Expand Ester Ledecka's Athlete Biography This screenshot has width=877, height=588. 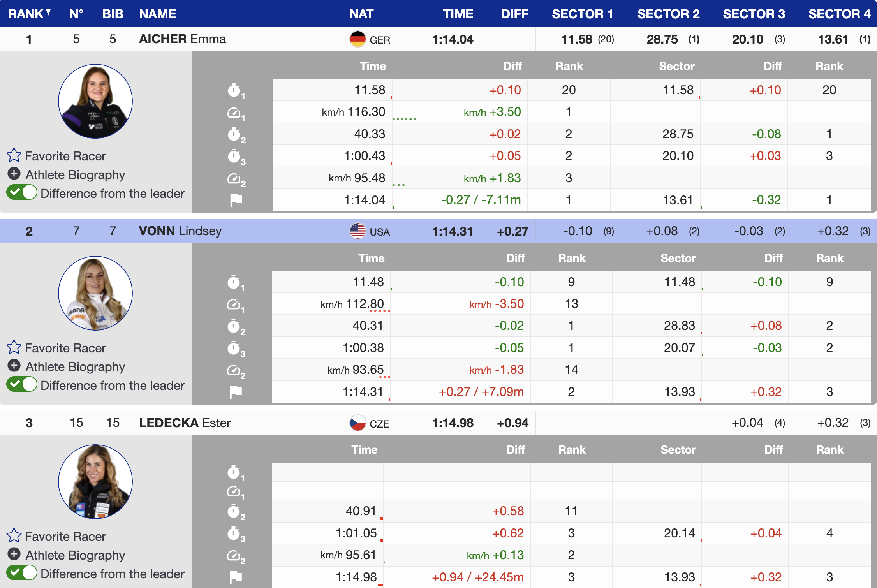(14, 554)
